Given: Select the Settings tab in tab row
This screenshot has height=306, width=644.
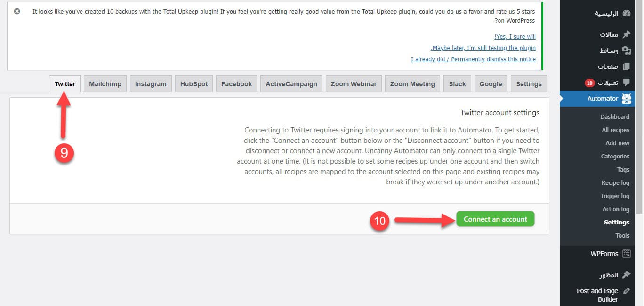Looking at the screenshot, I should point(529,84).
